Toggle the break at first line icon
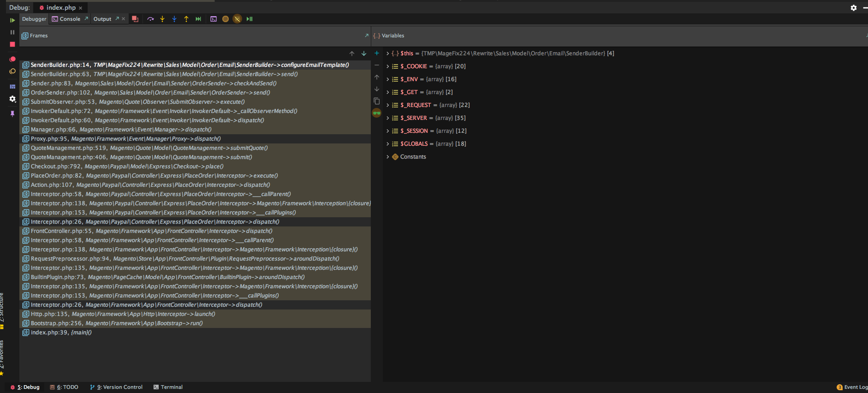The height and width of the screenshot is (393, 868). 237,19
